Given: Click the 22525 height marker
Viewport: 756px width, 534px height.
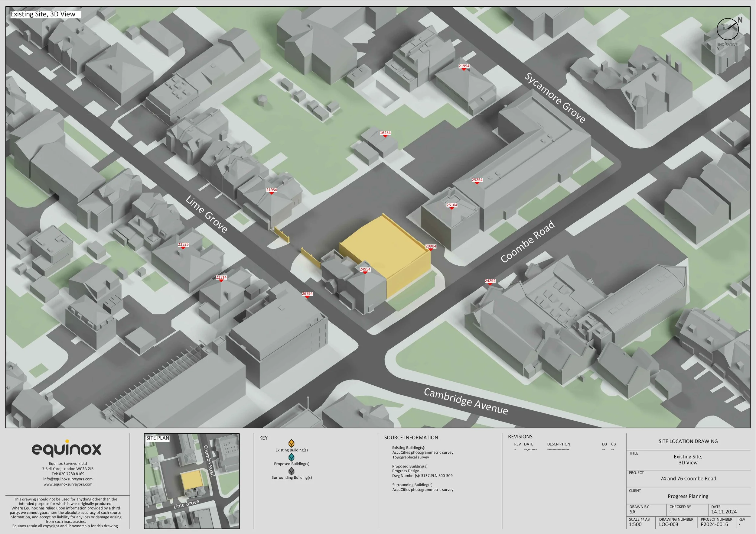Looking at the screenshot, I should 183,245.
